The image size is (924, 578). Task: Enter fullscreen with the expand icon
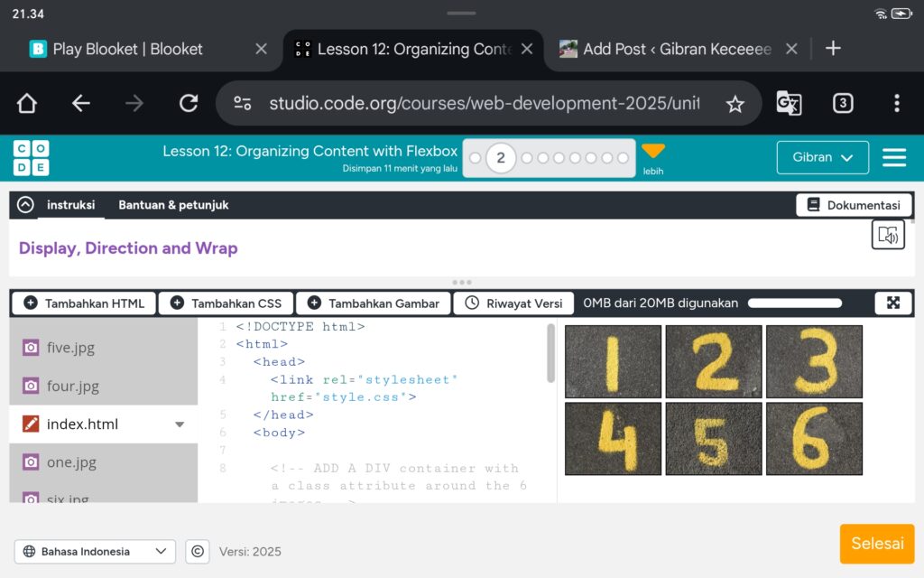pos(893,303)
